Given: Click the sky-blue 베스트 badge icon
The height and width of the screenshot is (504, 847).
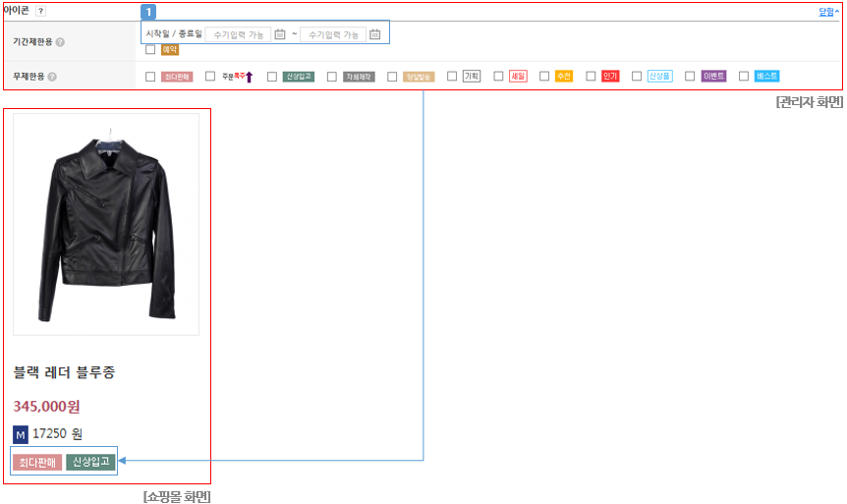Looking at the screenshot, I should (766, 77).
